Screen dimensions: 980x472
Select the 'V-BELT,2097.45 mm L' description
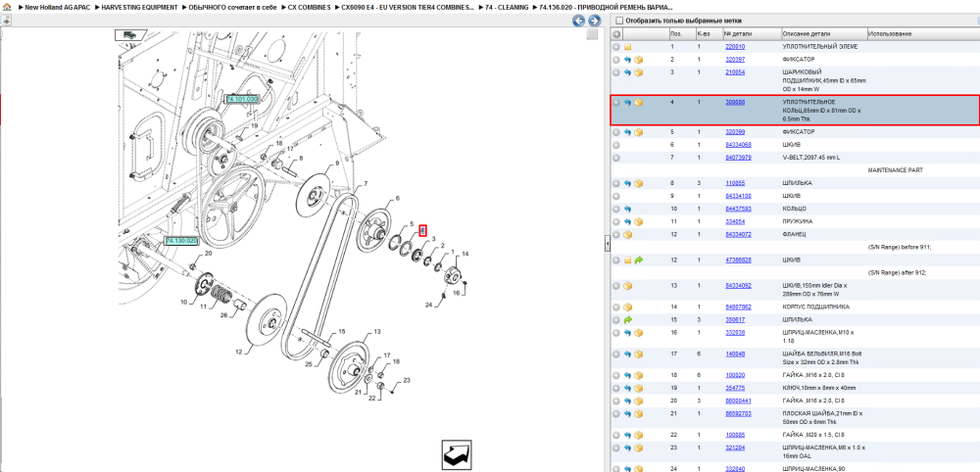[810, 158]
